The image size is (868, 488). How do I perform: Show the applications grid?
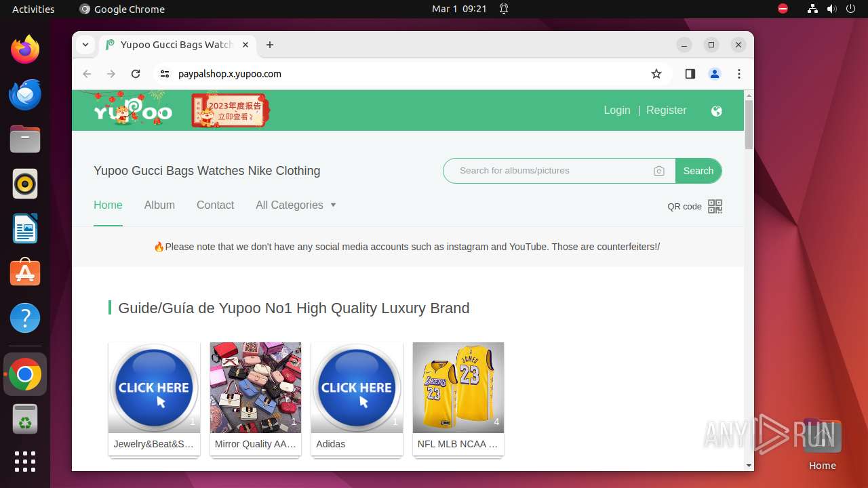tap(25, 462)
